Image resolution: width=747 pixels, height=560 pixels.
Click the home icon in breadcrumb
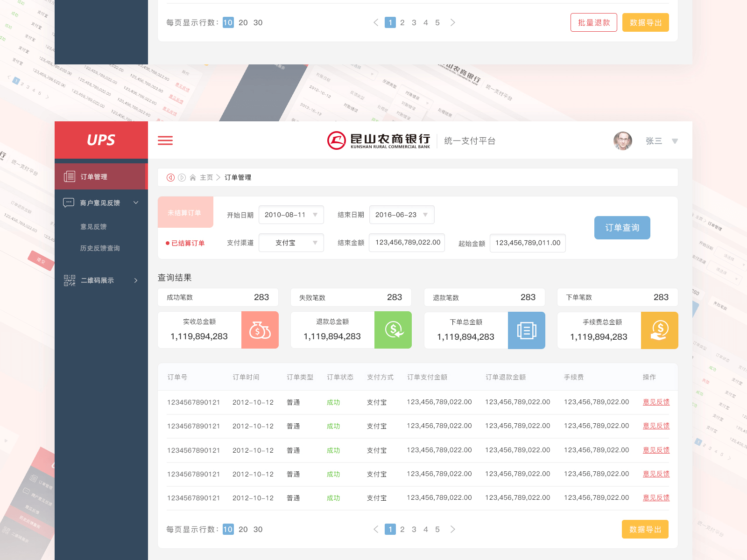click(x=193, y=177)
